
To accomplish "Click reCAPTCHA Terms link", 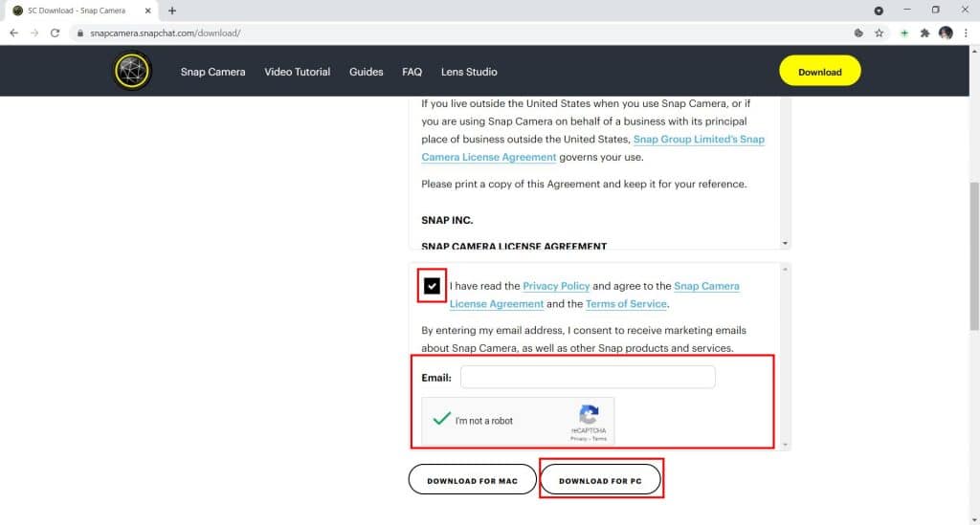I will pyautogui.click(x=599, y=439).
